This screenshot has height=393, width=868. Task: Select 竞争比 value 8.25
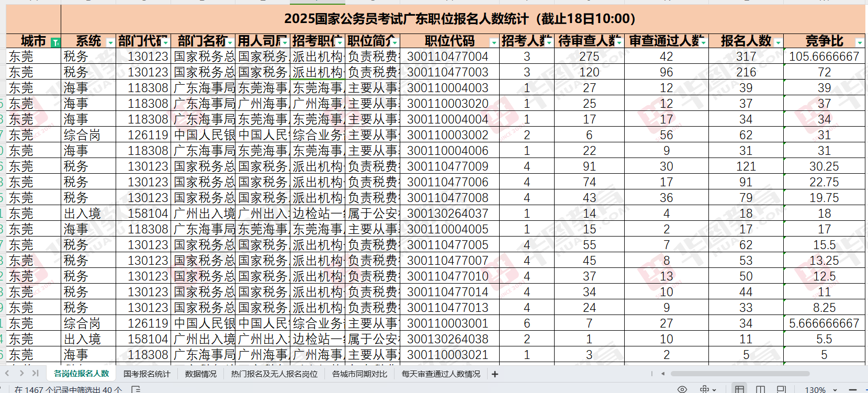pos(824,308)
